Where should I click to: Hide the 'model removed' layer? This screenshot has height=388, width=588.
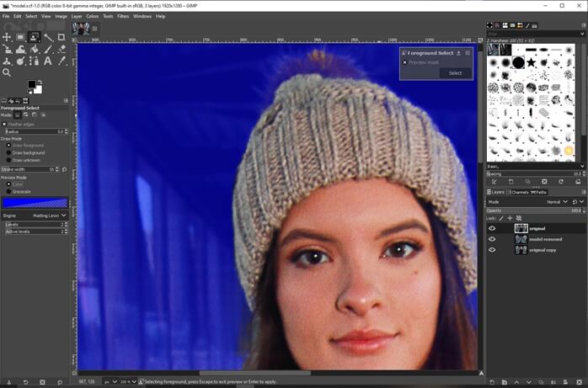coord(492,239)
